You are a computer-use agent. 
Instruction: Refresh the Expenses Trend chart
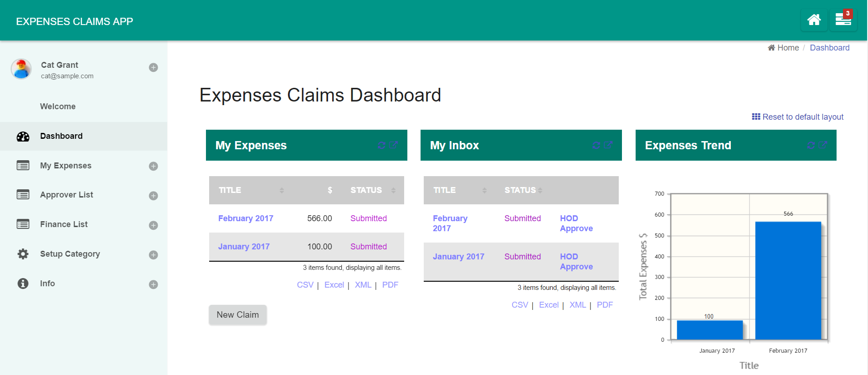click(811, 145)
